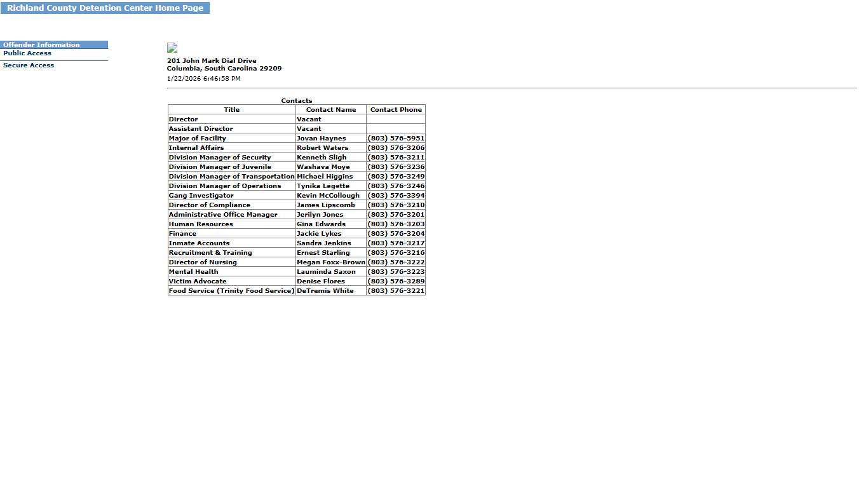
Task: Click the page date and time stamp
Action: point(203,79)
